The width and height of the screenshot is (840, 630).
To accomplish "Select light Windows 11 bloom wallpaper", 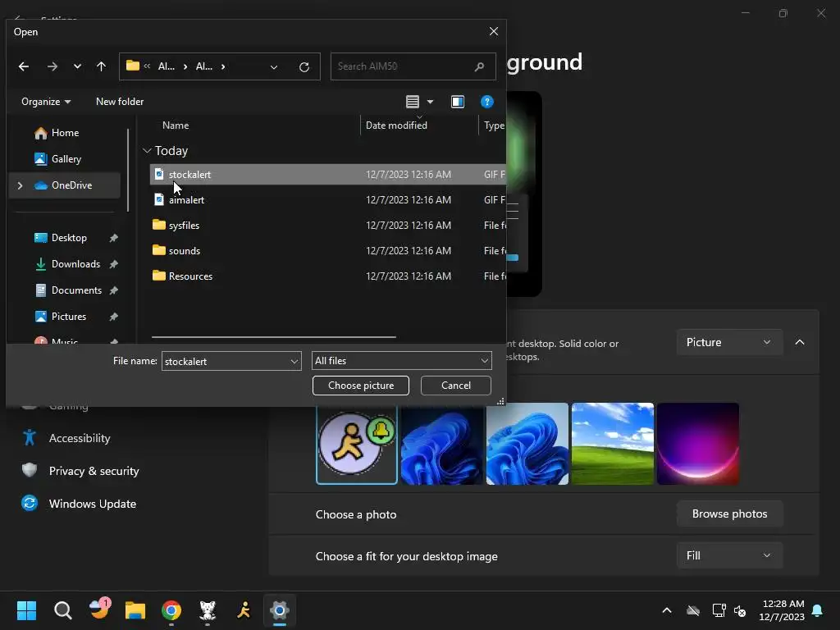I will pyautogui.click(x=527, y=444).
